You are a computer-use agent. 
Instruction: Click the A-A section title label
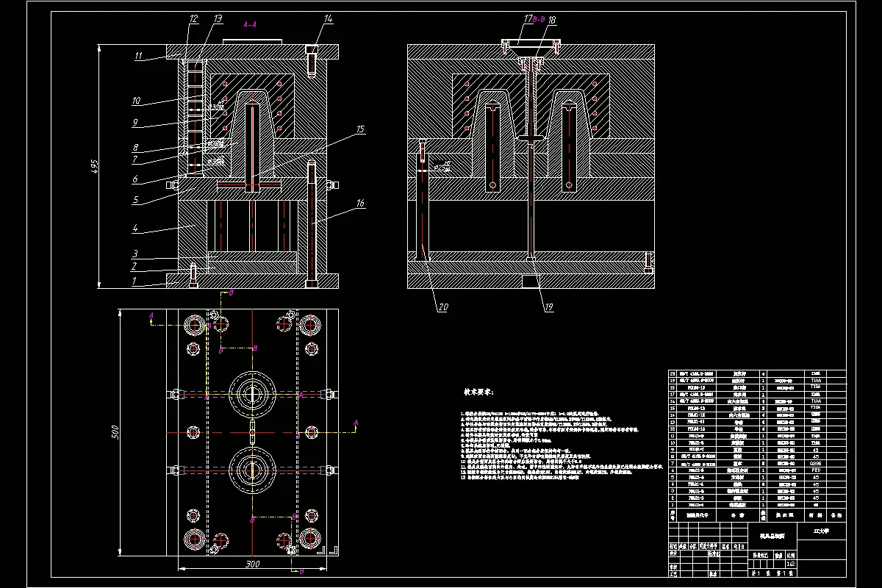(x=250, y=24)
